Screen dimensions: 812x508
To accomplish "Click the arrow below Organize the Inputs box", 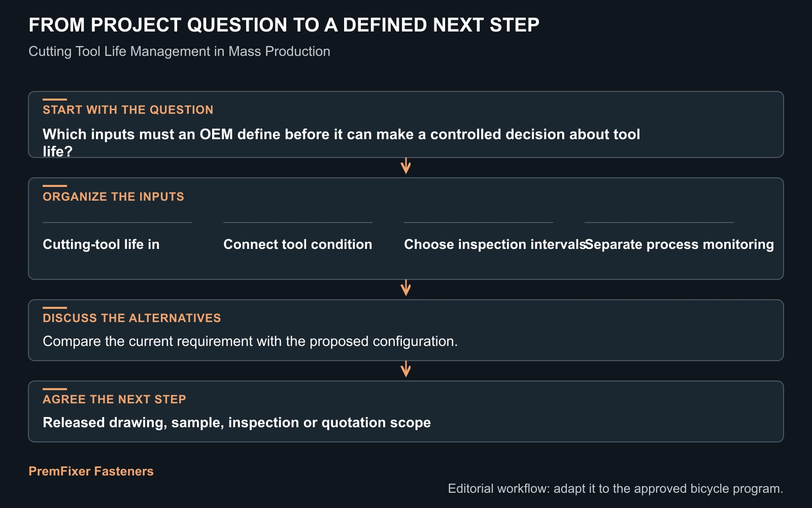I will [x=405, y=288].
